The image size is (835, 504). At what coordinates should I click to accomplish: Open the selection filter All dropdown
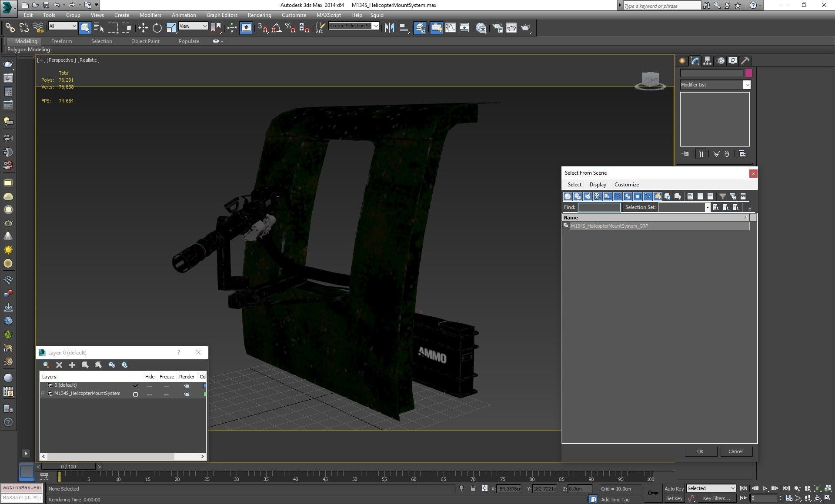pyautogui.click(x=63, y=26)
